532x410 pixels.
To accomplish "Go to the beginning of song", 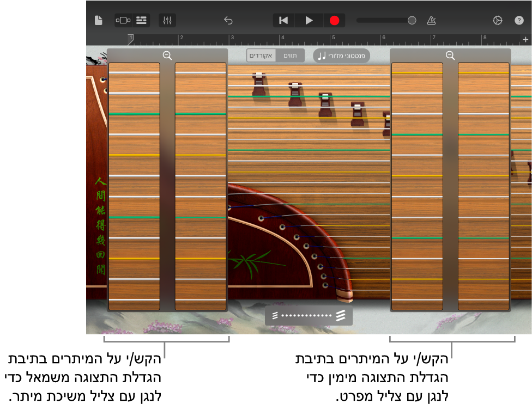I will click(x=283, y=21).
